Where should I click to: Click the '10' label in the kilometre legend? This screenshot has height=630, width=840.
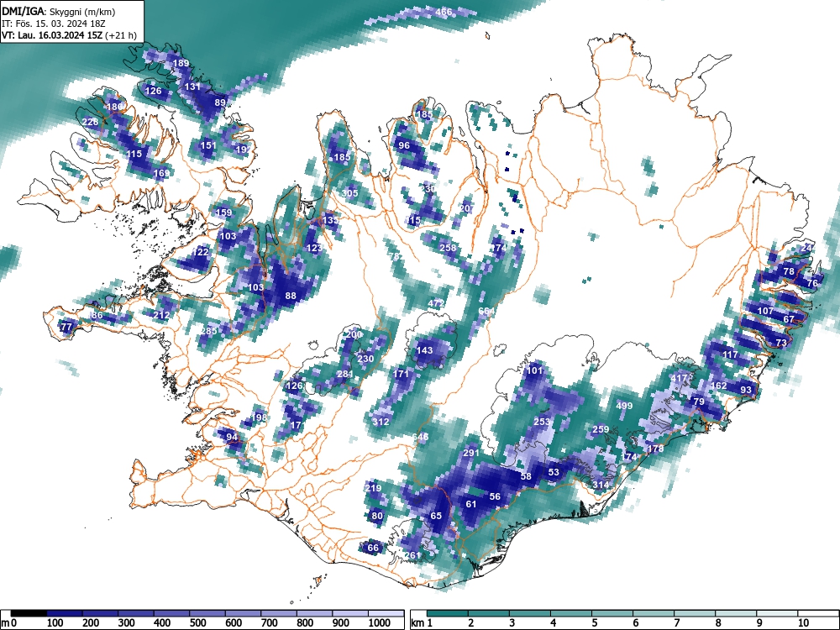(x=802, y=623)
